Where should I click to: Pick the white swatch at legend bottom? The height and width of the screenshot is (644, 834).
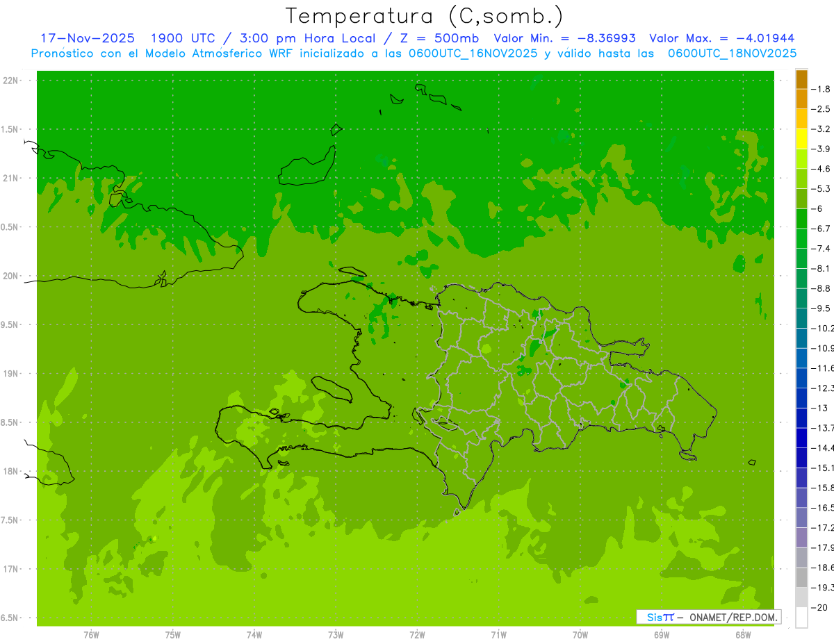point(801,618)
